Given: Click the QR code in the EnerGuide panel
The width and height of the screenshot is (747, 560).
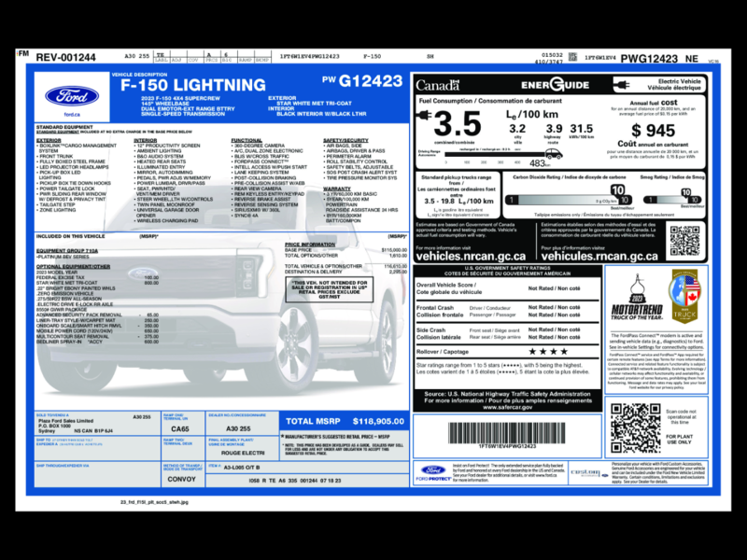Looking at the screenshot, I should [x=684, y=242].
